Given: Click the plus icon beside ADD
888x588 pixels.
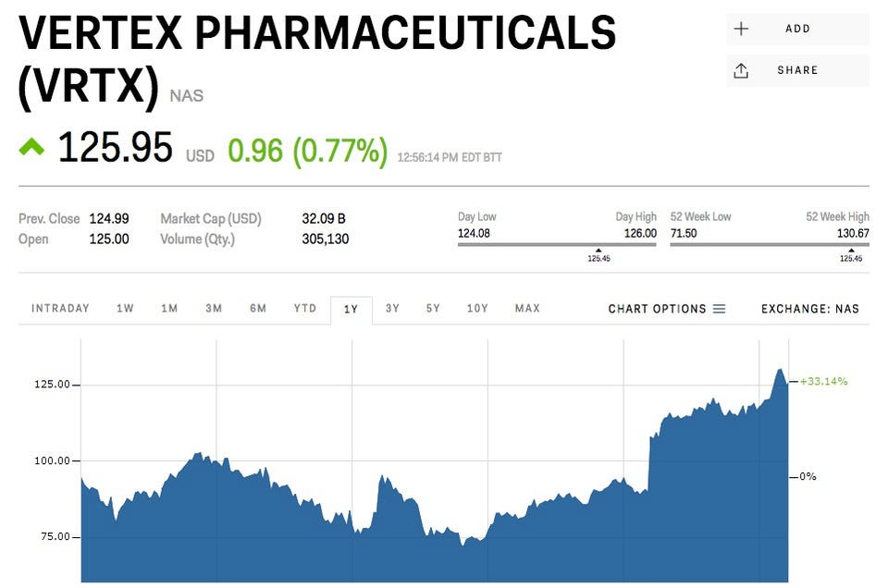Looking at the screenshot, I should 741,29.
